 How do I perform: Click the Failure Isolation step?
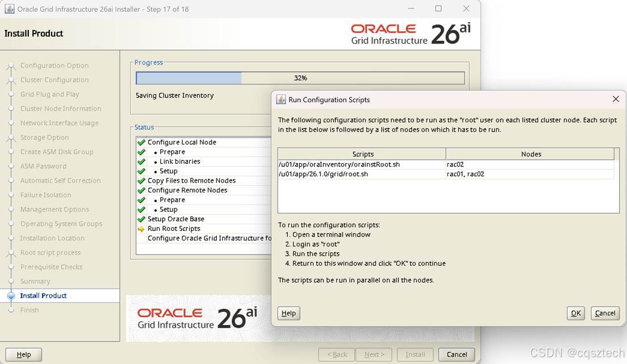coord(45,195)
